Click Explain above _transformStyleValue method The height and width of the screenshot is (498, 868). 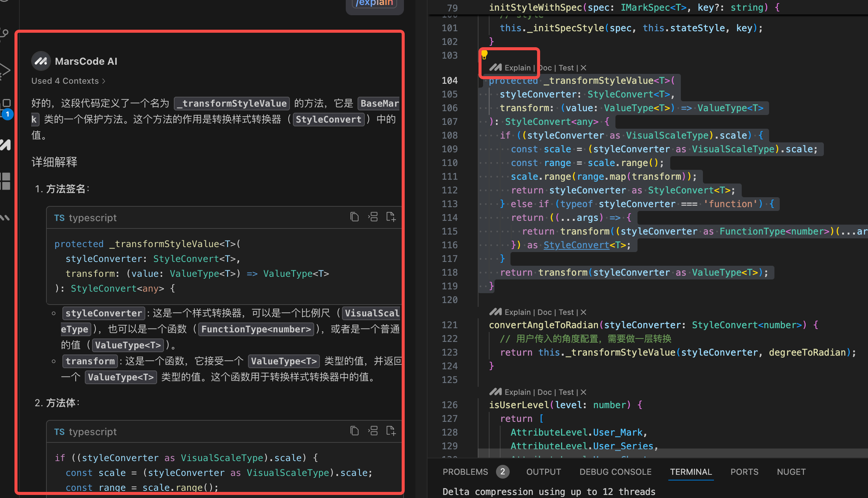(x=517, y=68)
